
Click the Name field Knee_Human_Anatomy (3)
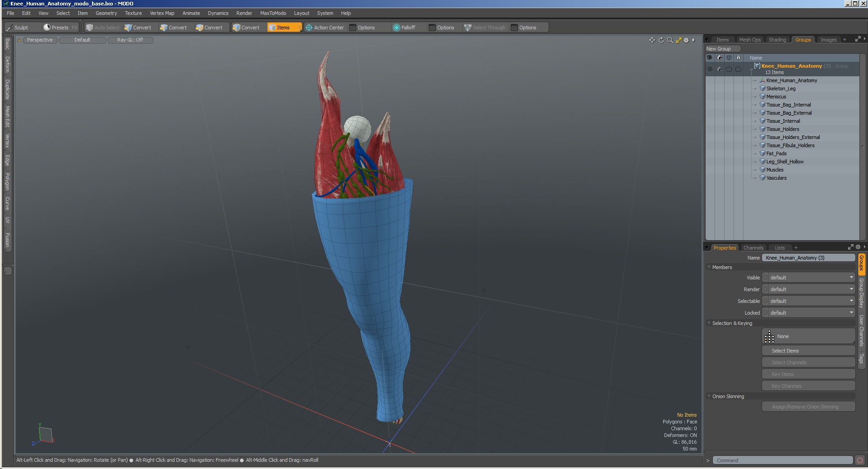[808, 258]
